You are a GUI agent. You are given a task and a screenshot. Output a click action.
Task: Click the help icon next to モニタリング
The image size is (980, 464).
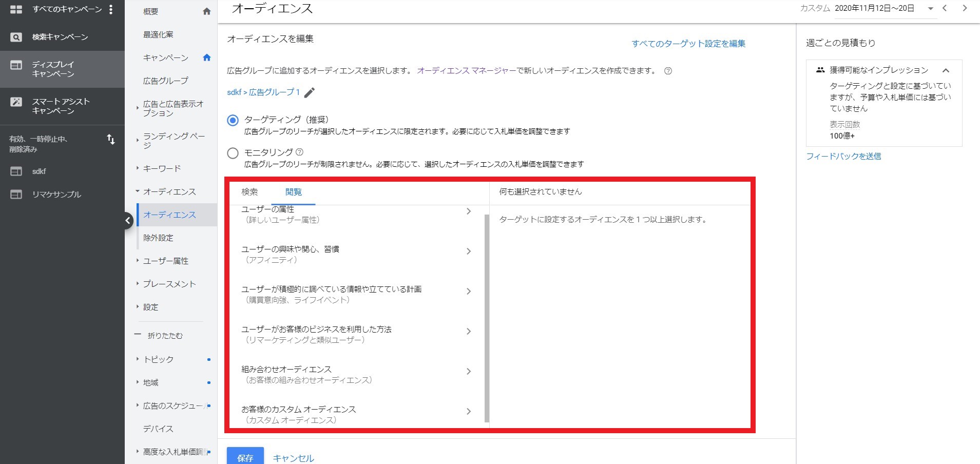[x=300, y=152]
